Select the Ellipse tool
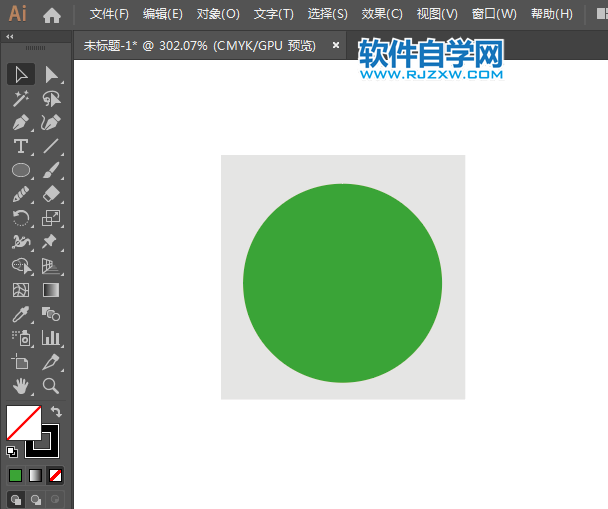The image size is (608, 509). tap(21, 170)
